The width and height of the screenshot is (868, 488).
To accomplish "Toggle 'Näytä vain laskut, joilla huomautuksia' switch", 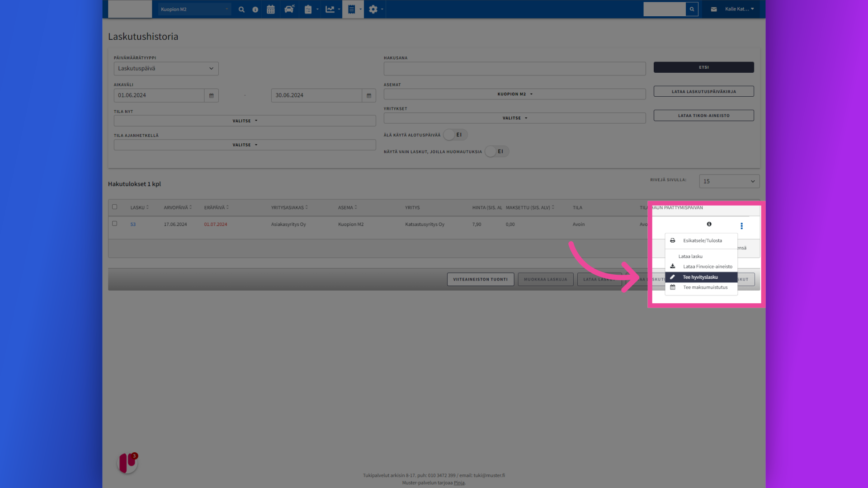I will [497, 151].
